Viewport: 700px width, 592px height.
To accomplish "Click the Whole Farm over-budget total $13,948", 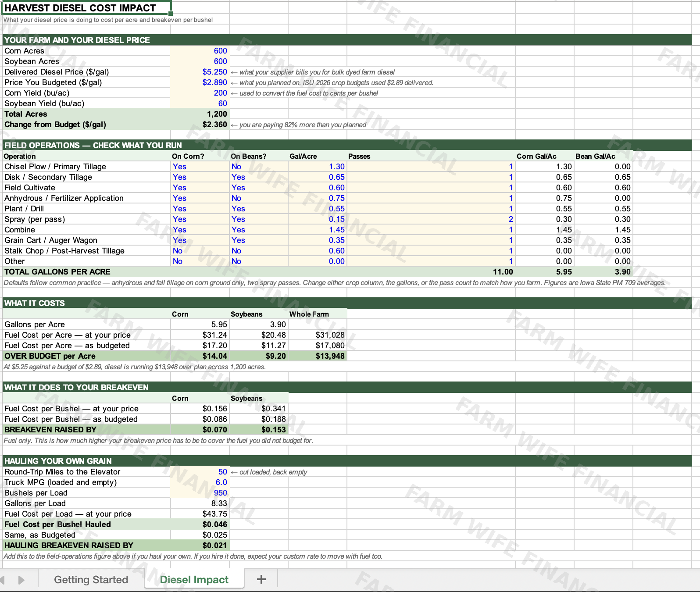I will click(x=318, y=356).
